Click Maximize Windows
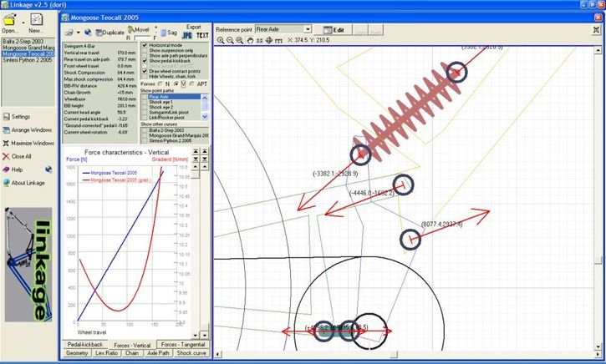Image resolution: width=606 pixels, height=364 pixels. point(28,144)
